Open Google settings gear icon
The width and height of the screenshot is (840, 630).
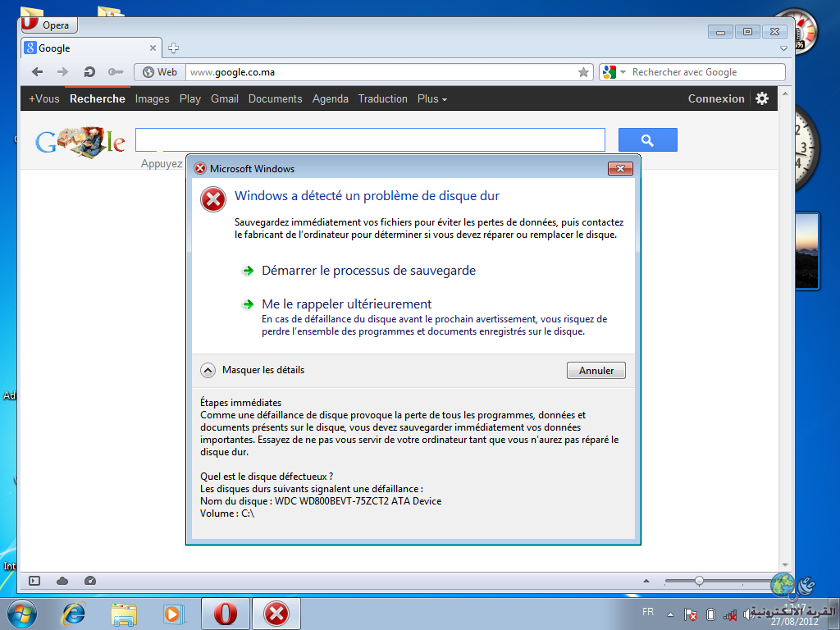(x=762, y=98)
